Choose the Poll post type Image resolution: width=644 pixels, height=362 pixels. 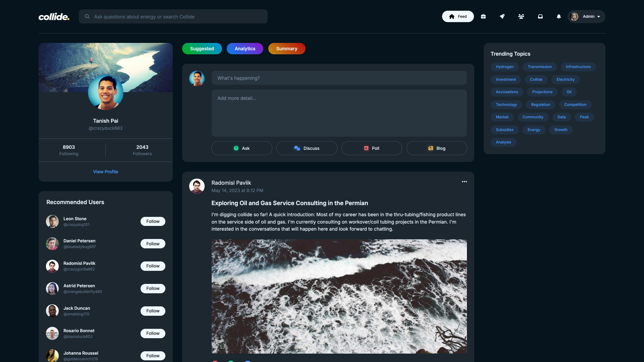pos(371,148)
